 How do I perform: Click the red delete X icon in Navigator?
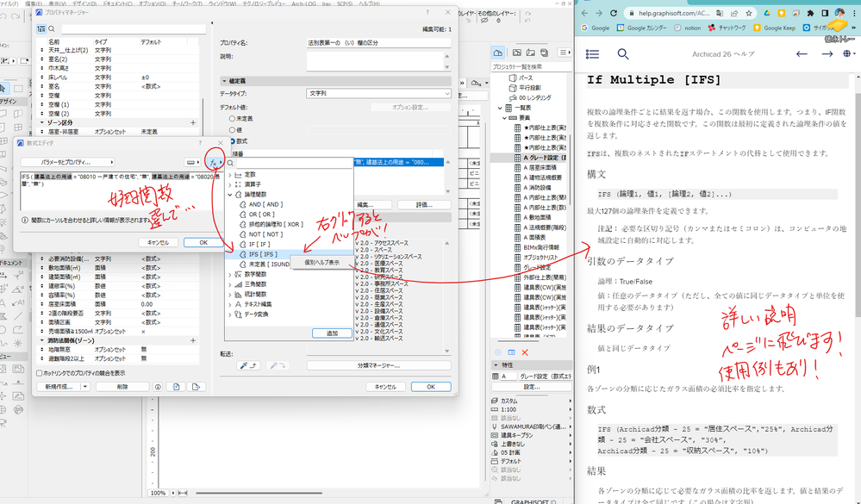(x=525, y=352)
